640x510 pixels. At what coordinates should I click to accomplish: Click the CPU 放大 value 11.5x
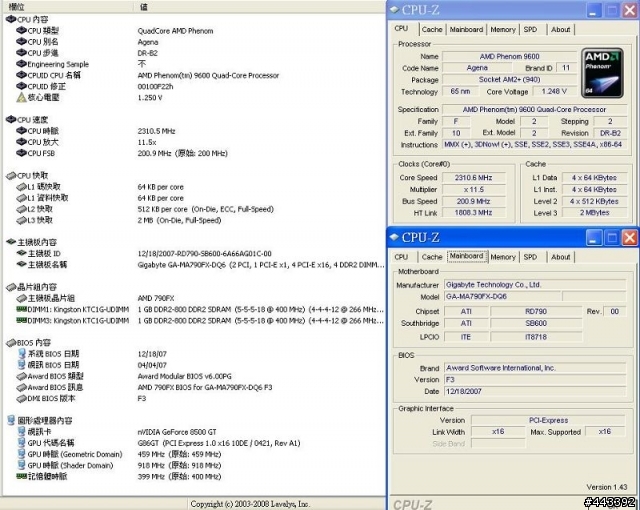pos(147,142)
